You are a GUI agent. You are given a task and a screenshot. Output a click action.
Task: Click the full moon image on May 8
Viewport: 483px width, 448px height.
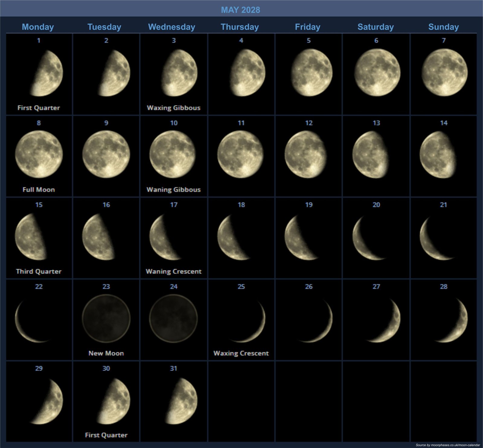click(x=39, y=154)
